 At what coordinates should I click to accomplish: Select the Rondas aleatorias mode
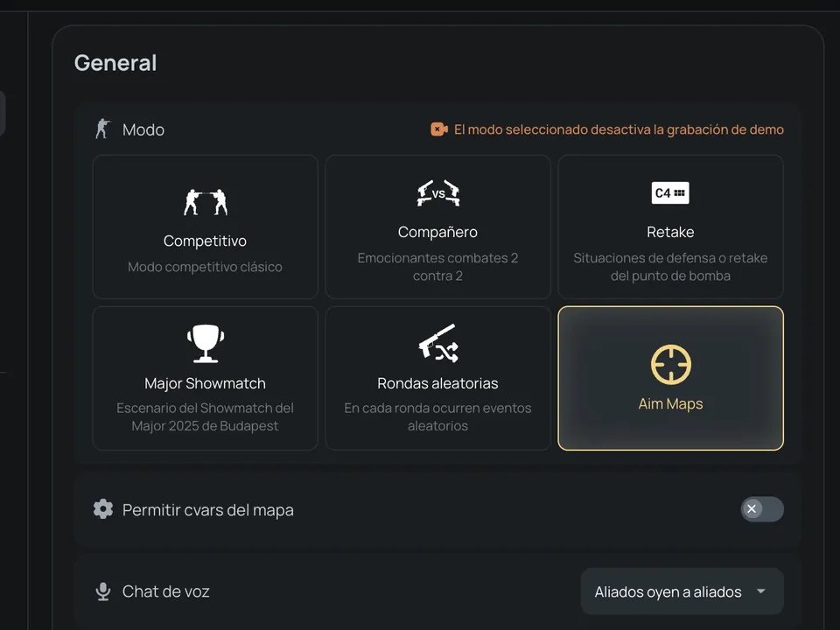[437, 378]
